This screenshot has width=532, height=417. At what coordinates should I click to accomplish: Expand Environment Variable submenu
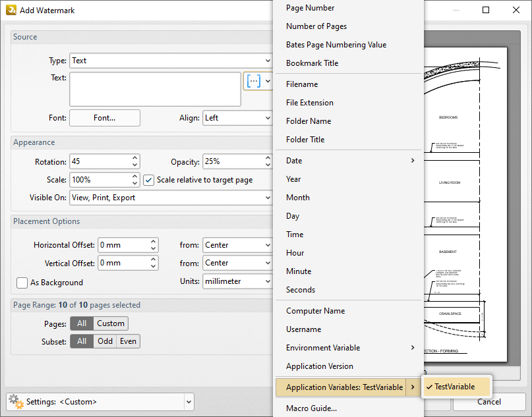tap(413, 348)
